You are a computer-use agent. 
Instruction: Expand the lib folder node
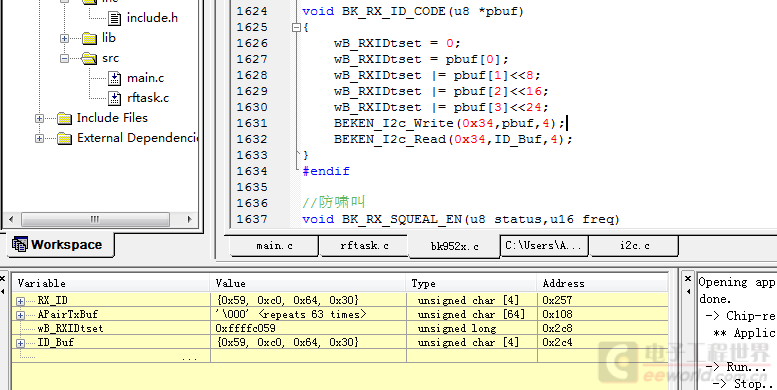point(64,38)
